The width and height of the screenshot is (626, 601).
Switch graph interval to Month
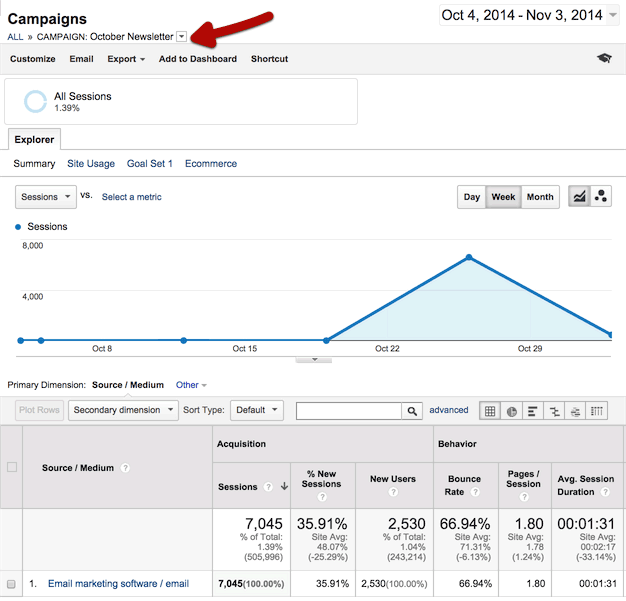[x=540, y=197]
